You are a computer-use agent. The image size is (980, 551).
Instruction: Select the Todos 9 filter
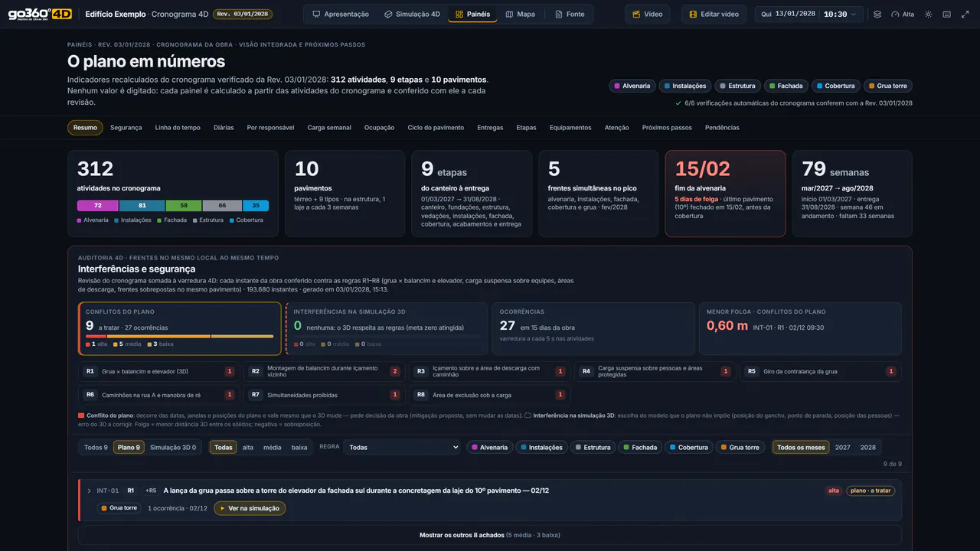(96, 448)
